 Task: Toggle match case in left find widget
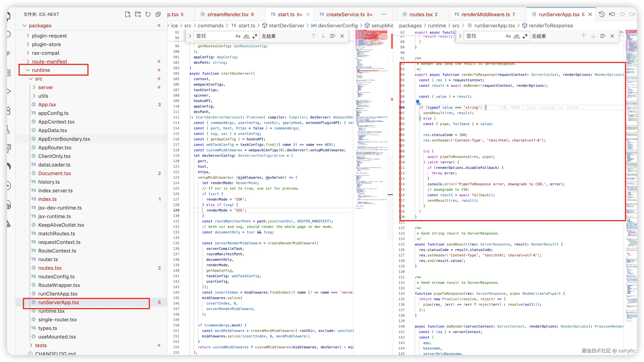[x=238, y=36]
